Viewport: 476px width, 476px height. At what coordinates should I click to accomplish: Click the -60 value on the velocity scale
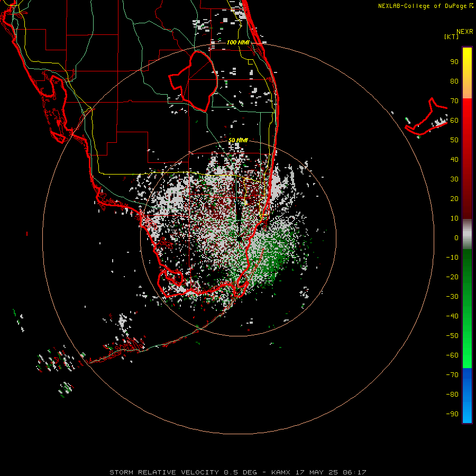452,355
